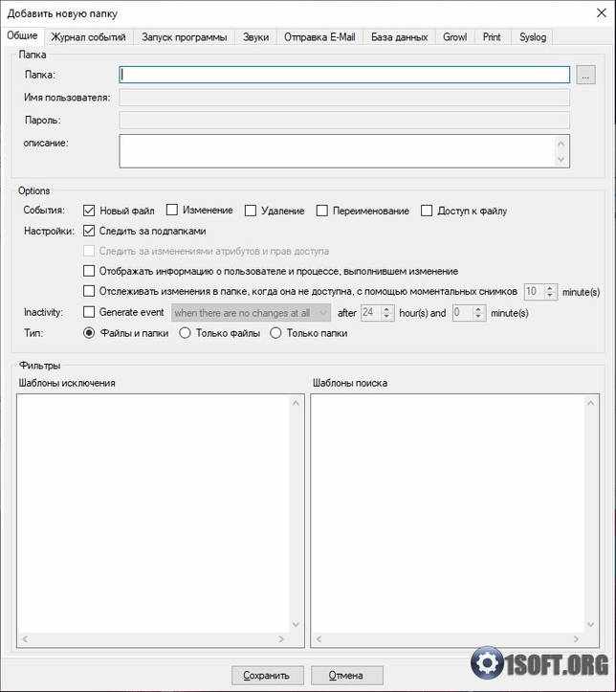Image resolution: width=616 pixels, height=692 pixels.
Task: Click up arrow of Шаблоны исключения scrollbar
Action: (x=296, y=403)
